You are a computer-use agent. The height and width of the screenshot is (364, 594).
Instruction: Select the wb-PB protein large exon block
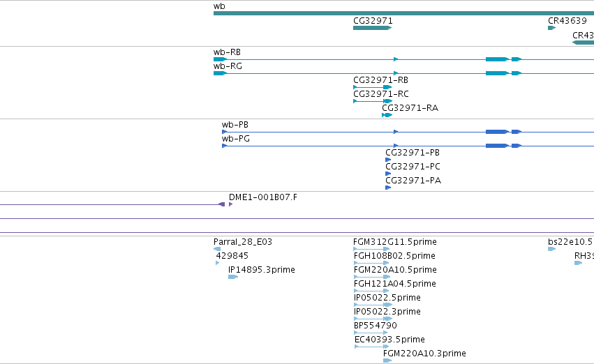498,132
